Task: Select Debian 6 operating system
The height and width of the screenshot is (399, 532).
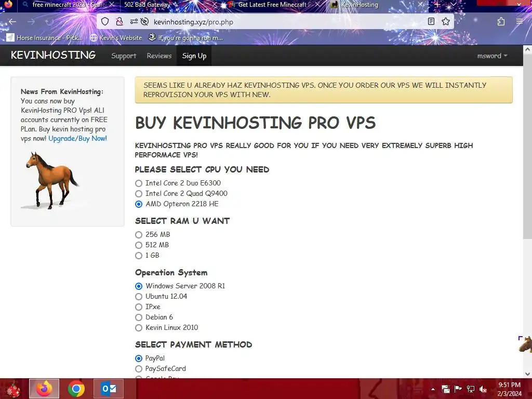Action: tap(138, 317)
